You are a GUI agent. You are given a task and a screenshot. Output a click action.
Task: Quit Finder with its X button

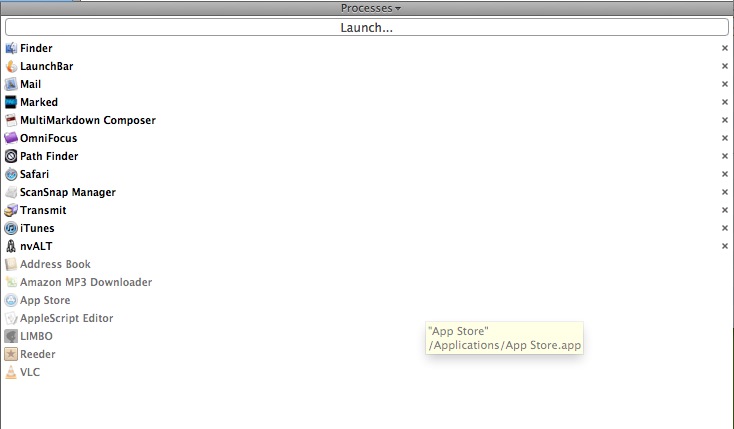coord(725,48)
